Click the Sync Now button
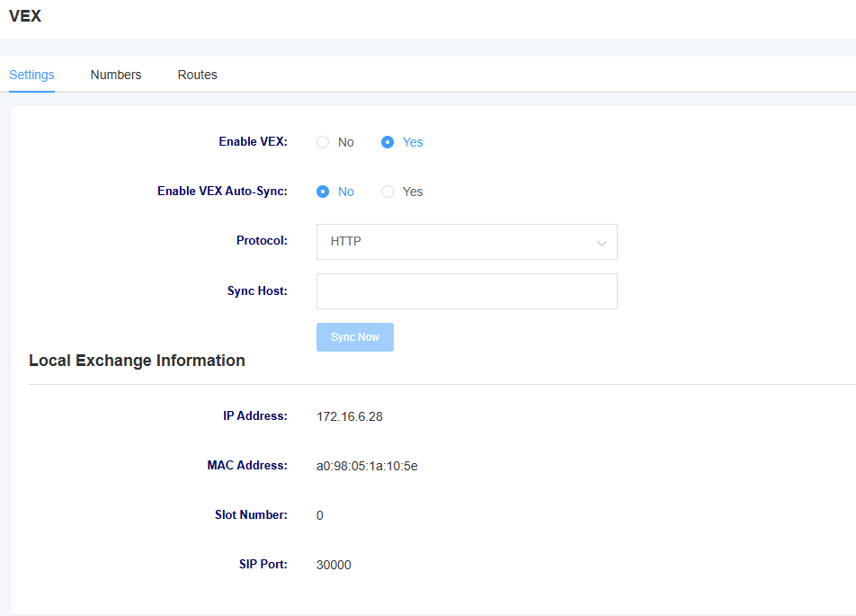856x616 pixels. click(x=355, y=337)
